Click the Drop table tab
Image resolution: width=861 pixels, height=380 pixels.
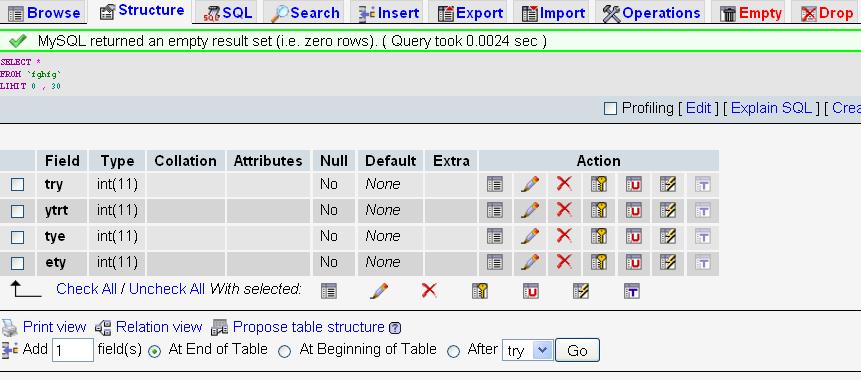(x=826, y=13)
